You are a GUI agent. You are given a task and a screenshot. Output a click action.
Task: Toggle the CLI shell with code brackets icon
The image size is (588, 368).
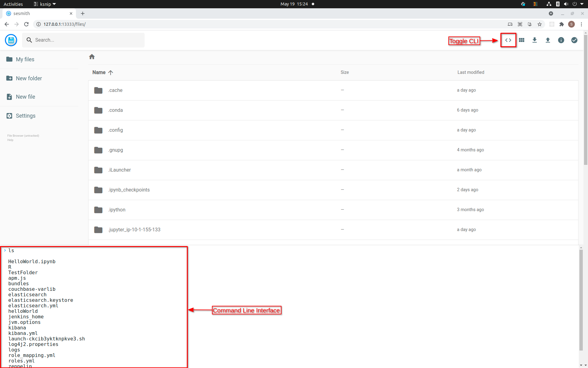[508, 40]
